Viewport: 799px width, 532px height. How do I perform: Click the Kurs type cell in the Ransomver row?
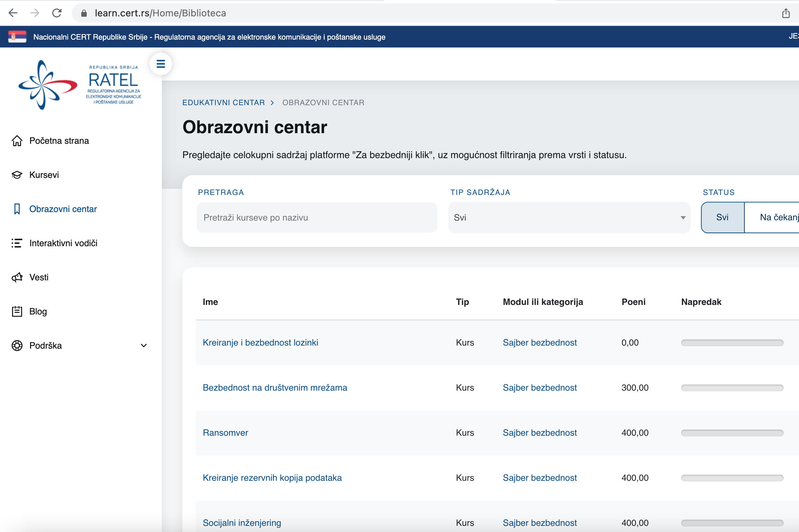(x=465, y=433)
